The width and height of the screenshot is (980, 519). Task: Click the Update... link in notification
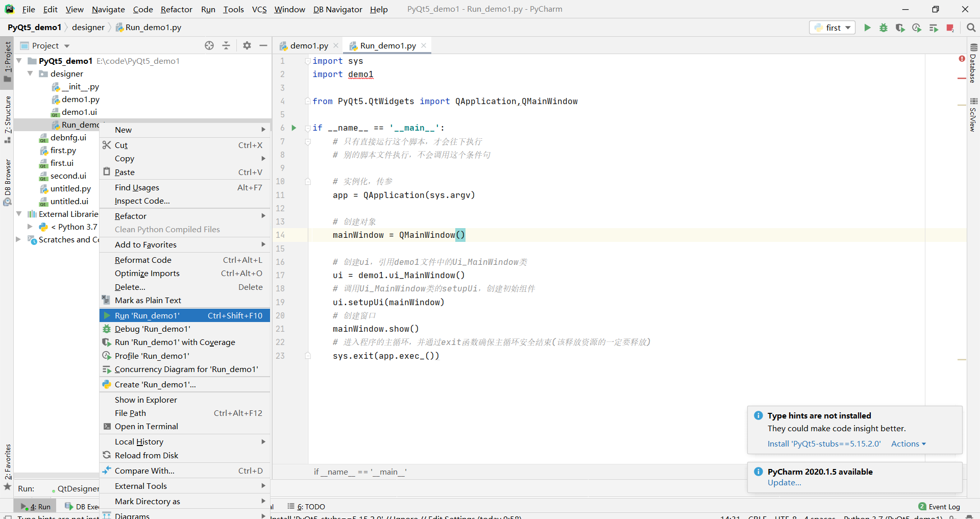tap(785, 483)
